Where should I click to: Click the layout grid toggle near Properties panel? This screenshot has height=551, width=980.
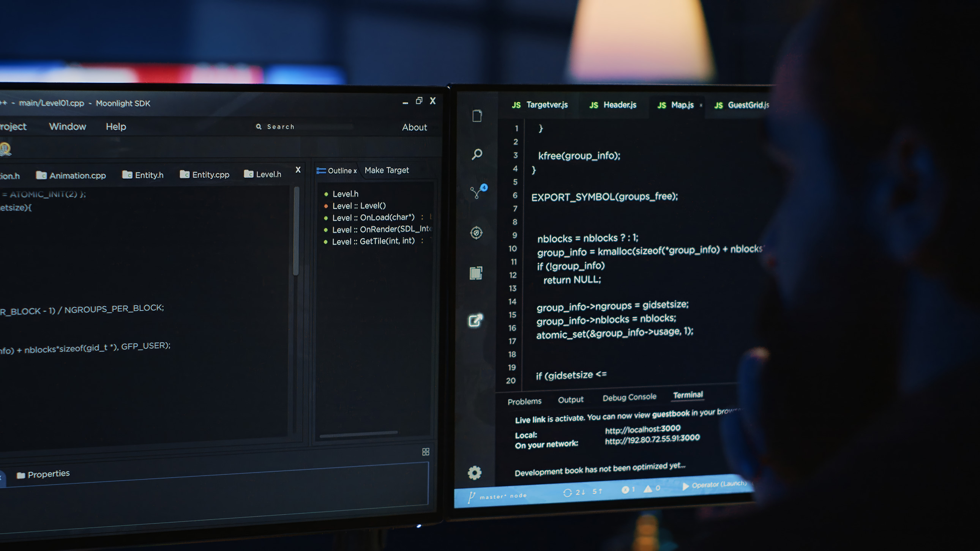[426, 451]
